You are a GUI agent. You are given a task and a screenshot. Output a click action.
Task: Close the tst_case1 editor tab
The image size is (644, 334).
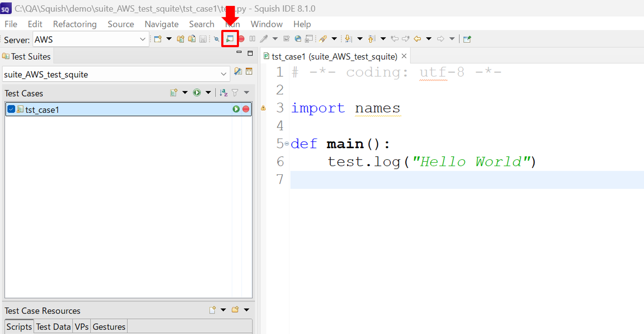point(404,56)
